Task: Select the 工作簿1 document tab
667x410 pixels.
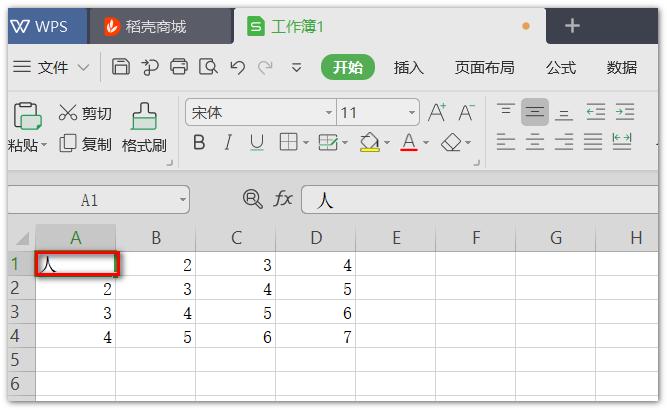Action: (390, 26)
